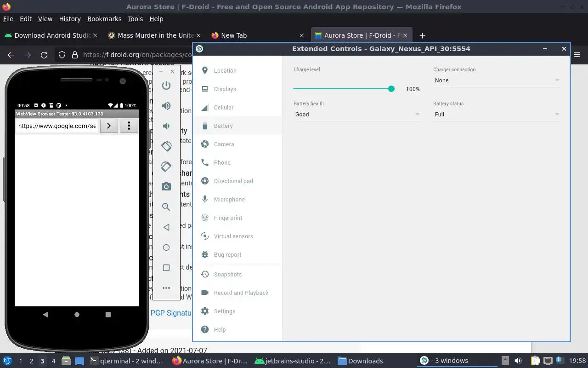Open a new Firefox tab with plus
Image resolution: width=588 pixels, height=368 pixels.
click(422, 35)
